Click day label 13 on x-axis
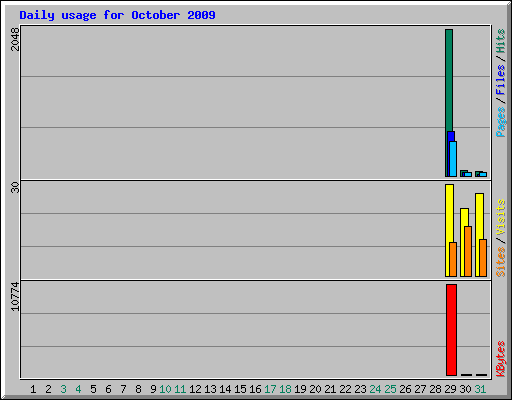Viewport: 512px width, 400px height. (x=210, y=389)
